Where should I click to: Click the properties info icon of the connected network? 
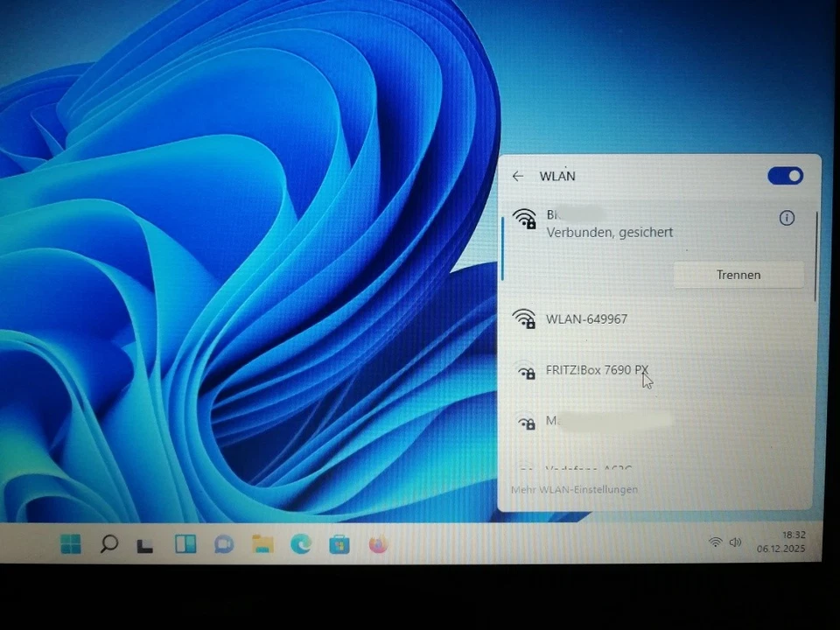point(787,218)
